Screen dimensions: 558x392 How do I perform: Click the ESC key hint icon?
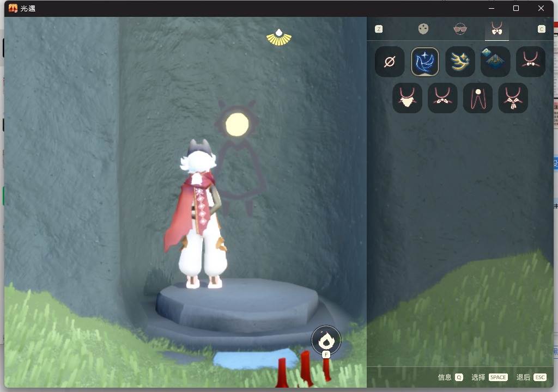(540, 377)
